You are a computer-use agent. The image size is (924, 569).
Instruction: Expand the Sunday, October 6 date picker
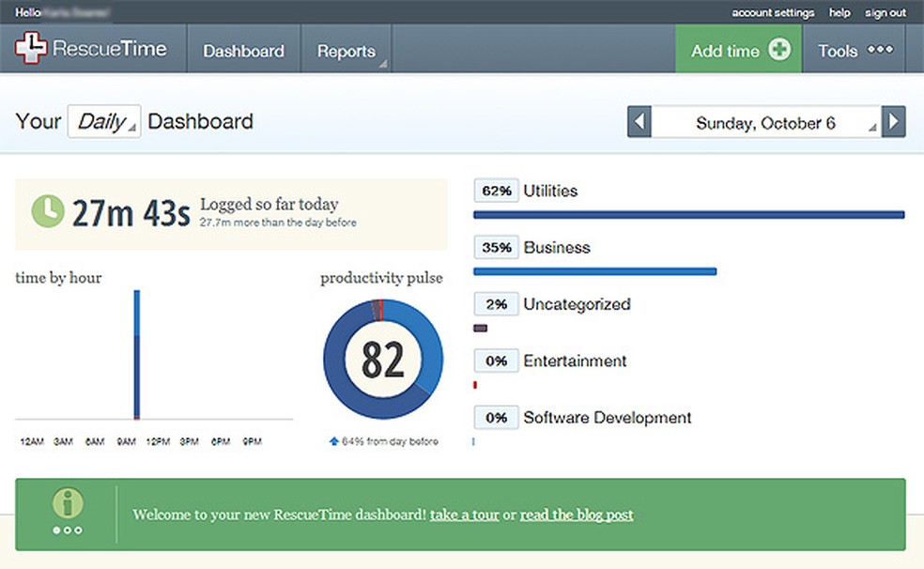[766, 123]
